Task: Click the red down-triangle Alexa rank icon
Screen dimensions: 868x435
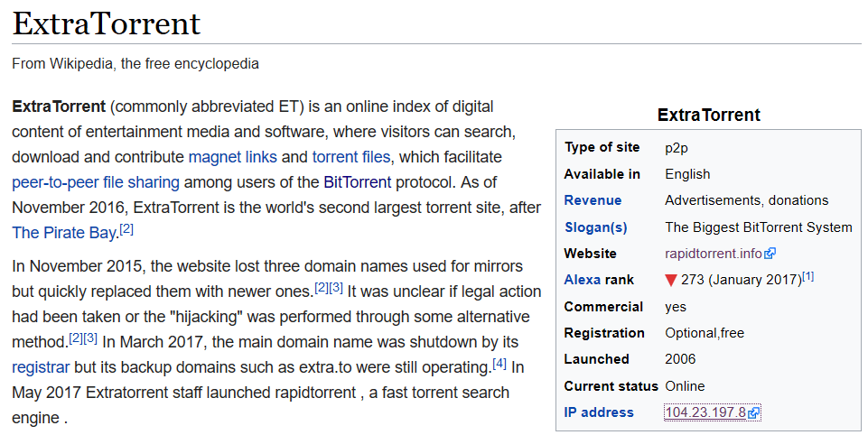Action: pyautogui.click(x=671, y=281)
